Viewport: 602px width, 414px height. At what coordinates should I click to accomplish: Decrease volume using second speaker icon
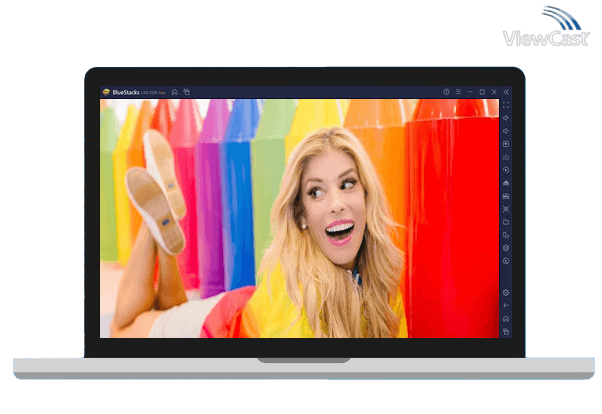[x=506, y=131]
